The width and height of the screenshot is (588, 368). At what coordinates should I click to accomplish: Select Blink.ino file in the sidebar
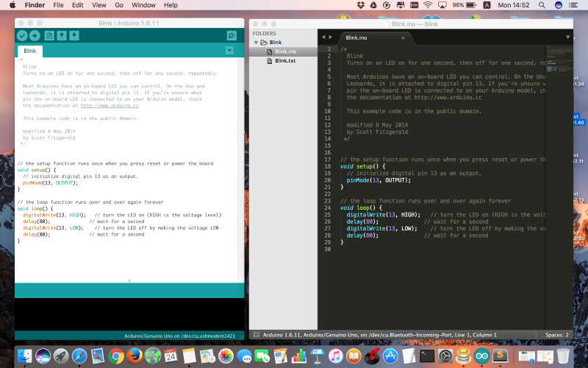[x=283, y=52]
